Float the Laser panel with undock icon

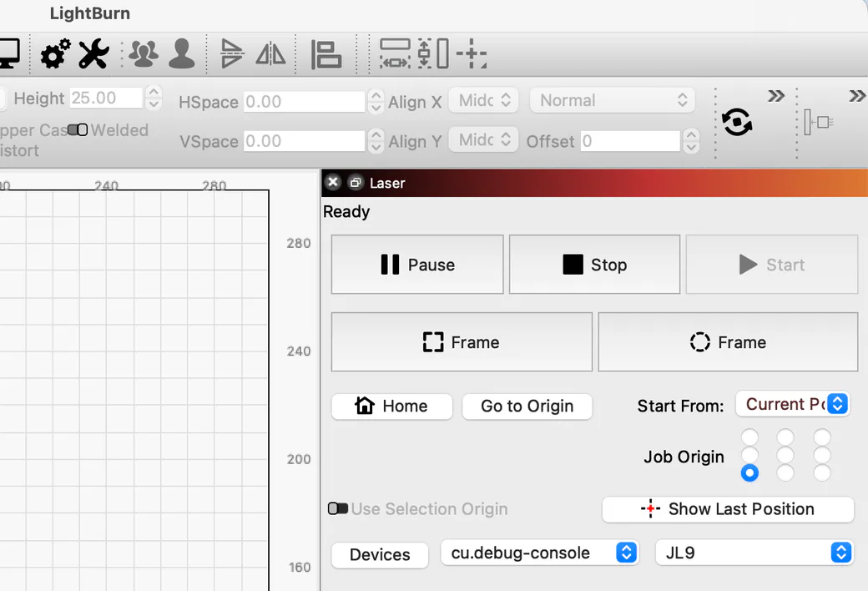[356, 182]
